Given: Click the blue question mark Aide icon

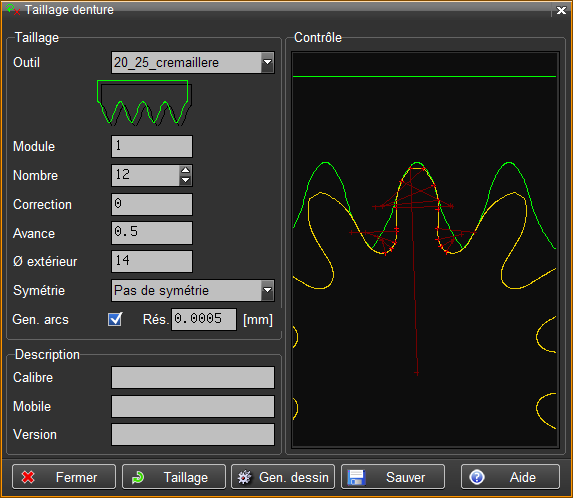Looking at the screenshot, I should [x=477, y=477].
